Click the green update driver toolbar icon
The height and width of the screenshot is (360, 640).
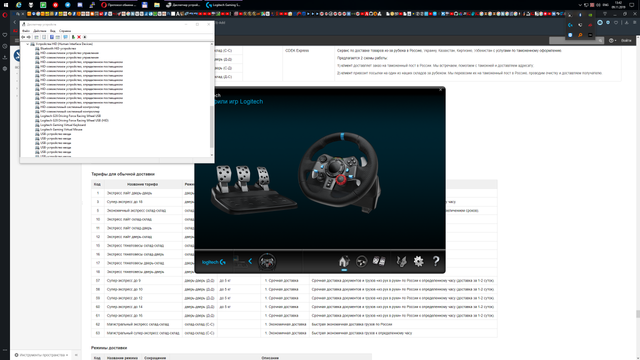[x=73, y=37]
